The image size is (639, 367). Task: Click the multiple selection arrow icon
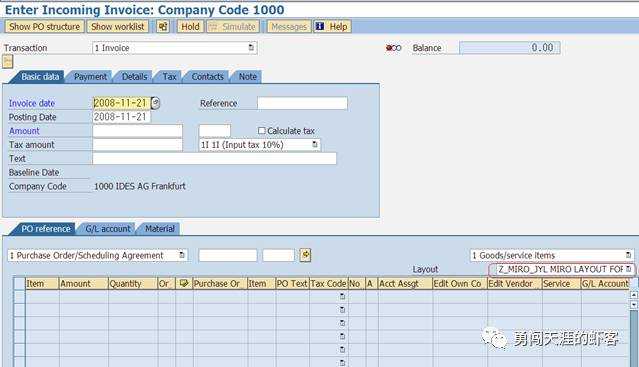click(x=305, y=255)
